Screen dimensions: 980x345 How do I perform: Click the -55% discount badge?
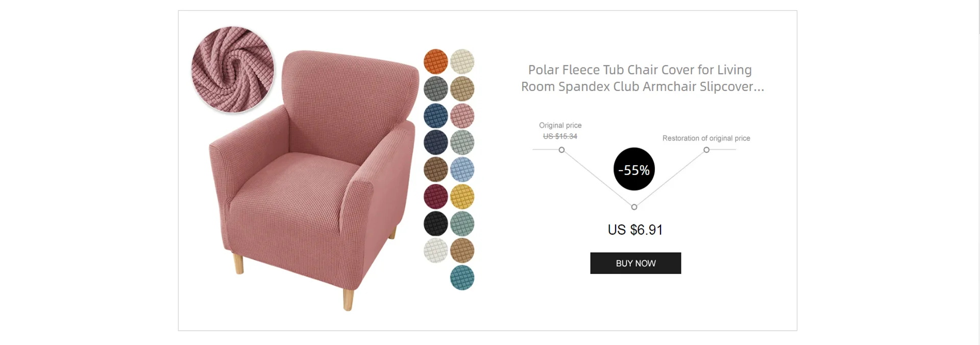pyautogui.click(x=634, y=169)
